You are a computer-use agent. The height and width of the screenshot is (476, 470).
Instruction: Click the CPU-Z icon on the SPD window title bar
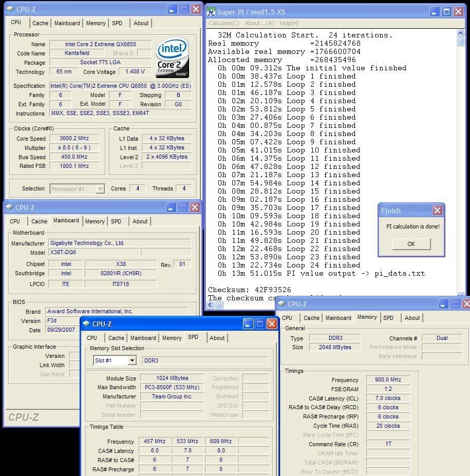click(x=87, y=324)
